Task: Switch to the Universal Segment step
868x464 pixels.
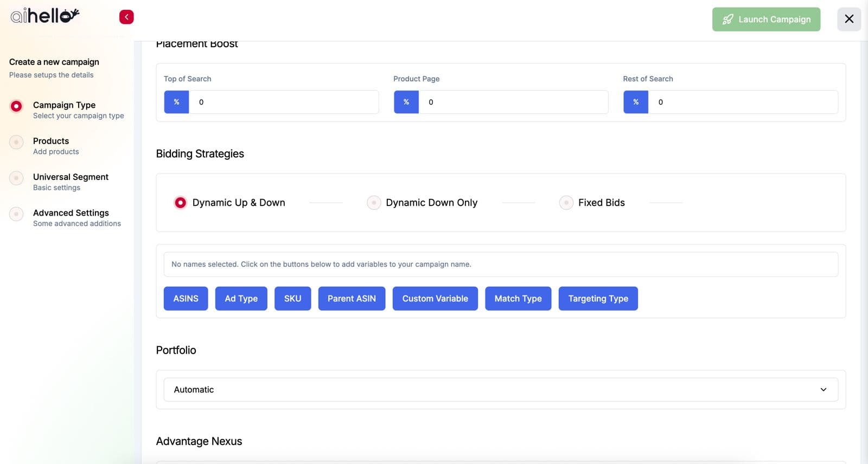Action: (71, 177)
